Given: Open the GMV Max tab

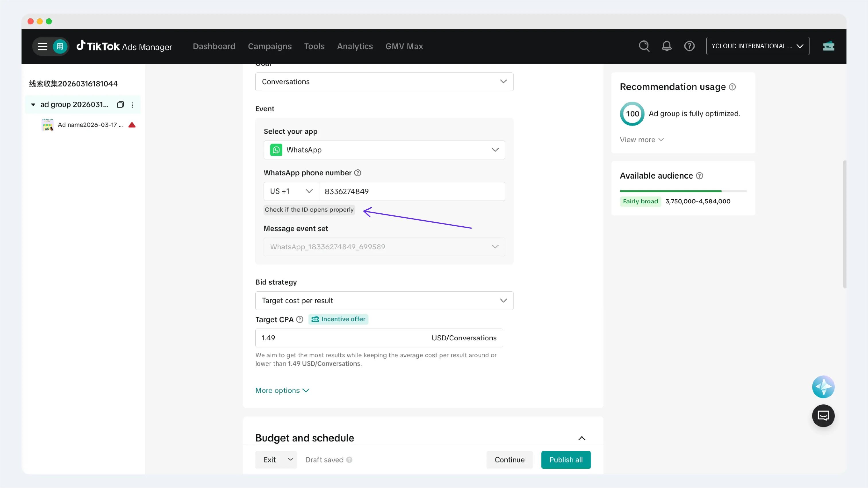Looking at the screenshot, I should click(x=404, y=46).
